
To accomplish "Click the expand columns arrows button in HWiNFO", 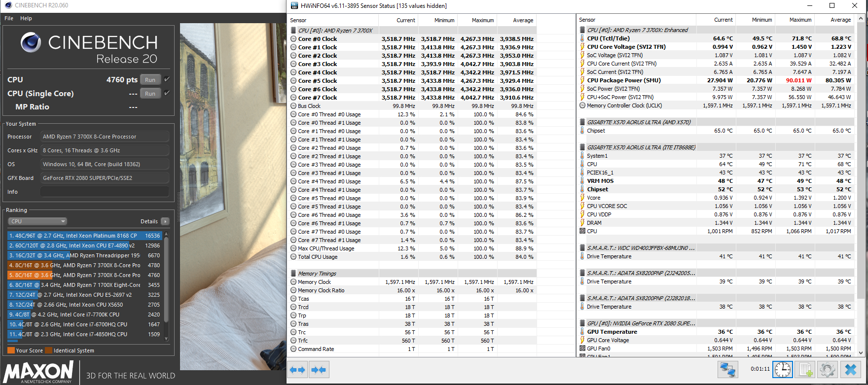I will pyautogui.click(x=298, y=370).
